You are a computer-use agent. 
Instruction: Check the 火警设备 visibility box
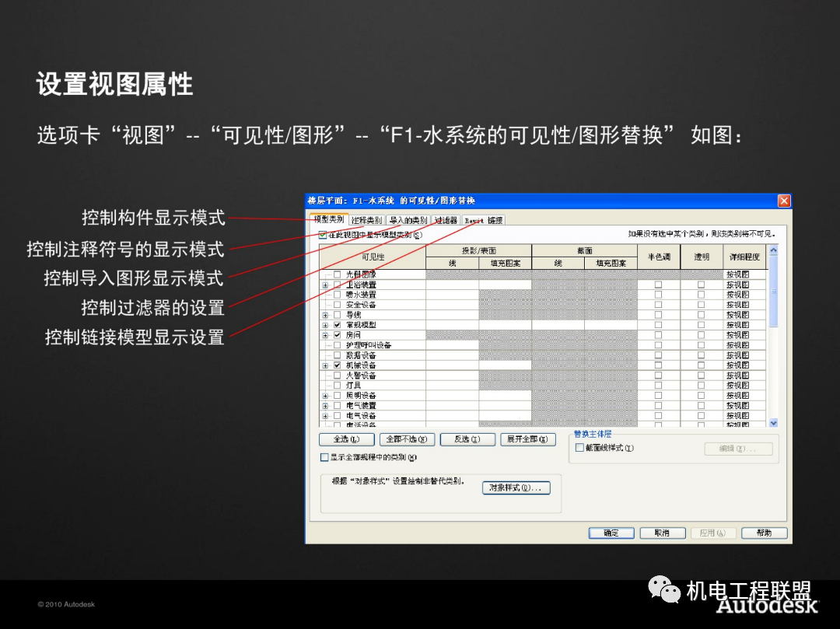click(337, 376)
